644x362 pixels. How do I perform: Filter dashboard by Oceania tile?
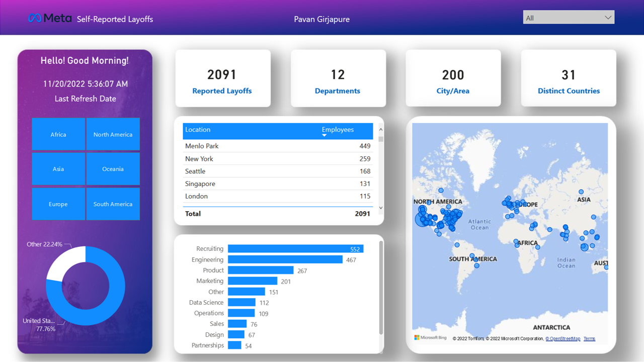click(113, 169)
